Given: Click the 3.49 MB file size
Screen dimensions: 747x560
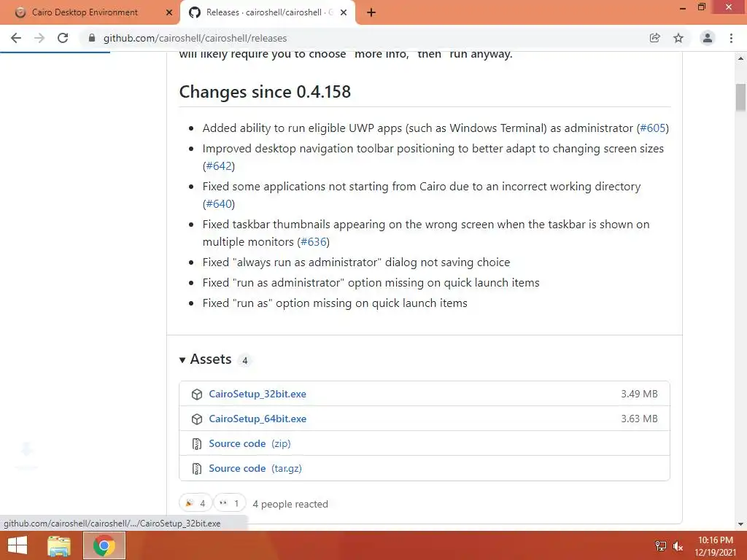Looking at the screenshot, I should pos(639,394).
